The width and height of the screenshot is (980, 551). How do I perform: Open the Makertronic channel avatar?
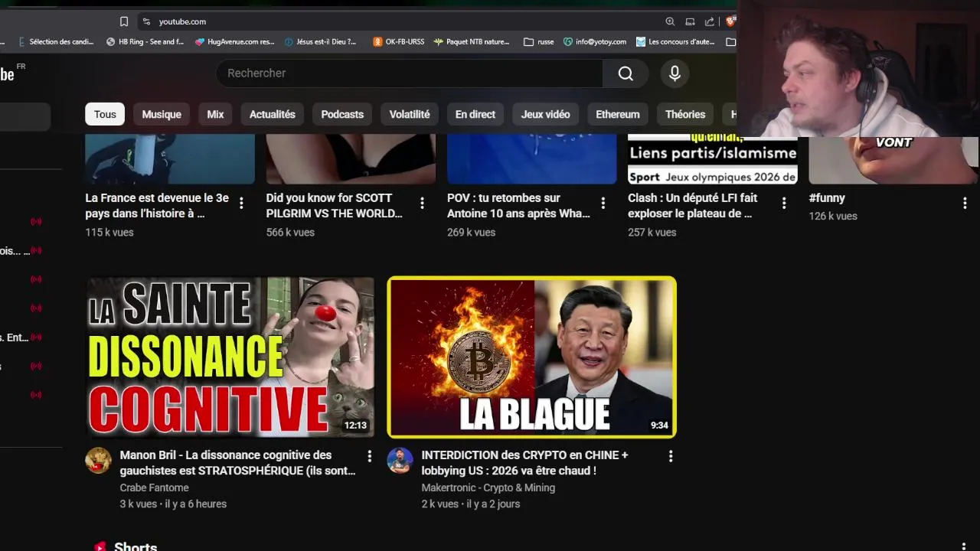click(400, 461)
